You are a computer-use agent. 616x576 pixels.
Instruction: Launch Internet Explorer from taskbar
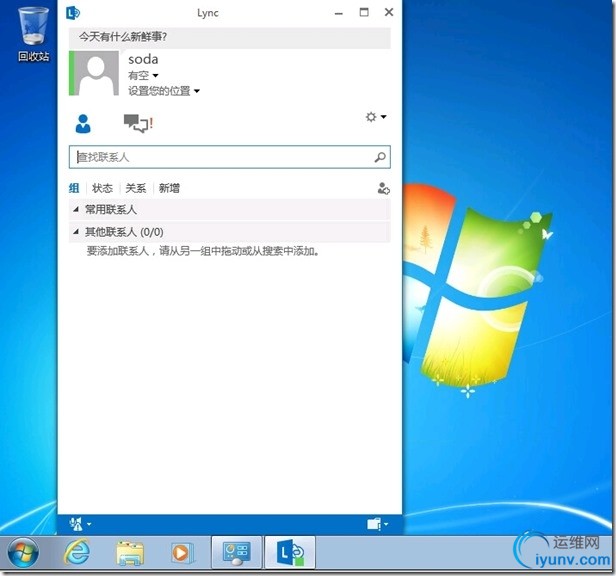pyautogui.click(x=77, y=552)
